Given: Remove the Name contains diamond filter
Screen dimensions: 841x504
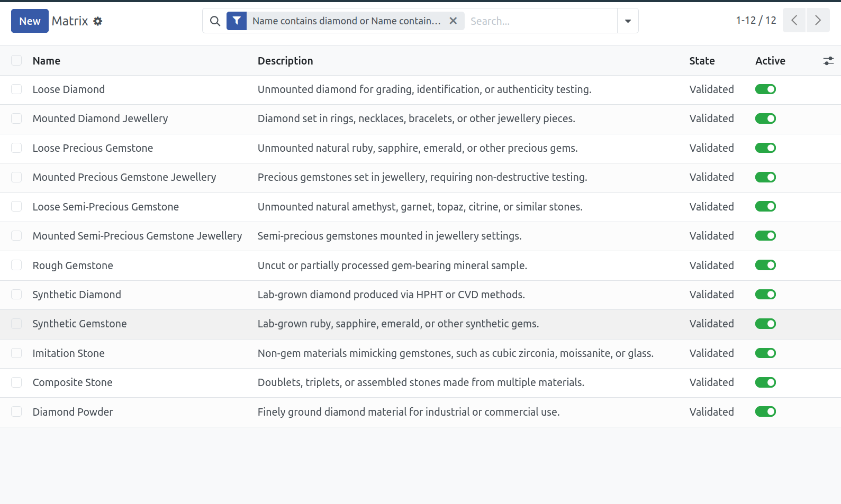Looking at the screenshot, I should tap(453, 21).
